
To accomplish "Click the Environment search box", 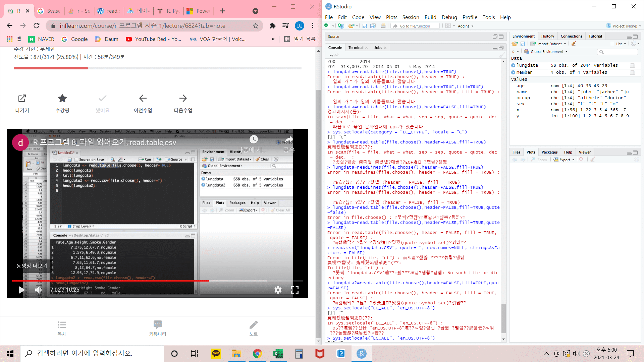I will pos(618,52).
